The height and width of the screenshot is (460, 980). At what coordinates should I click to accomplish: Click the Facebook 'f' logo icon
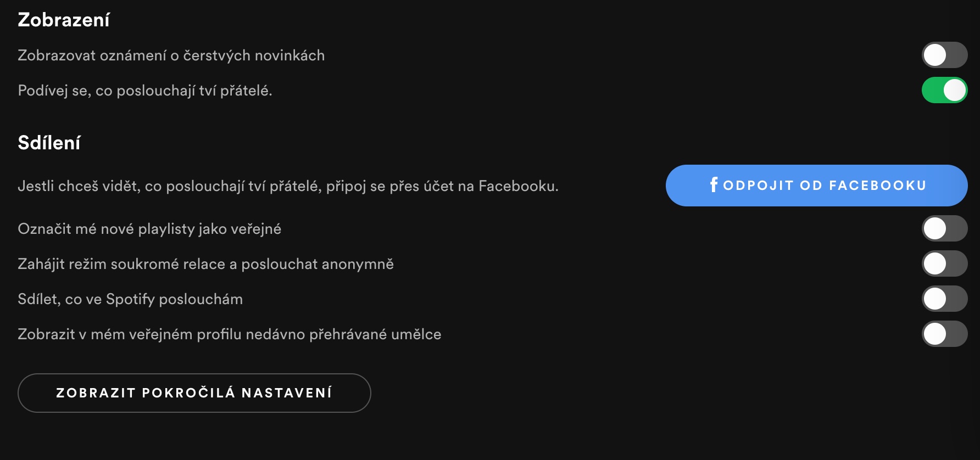pyautogui.click(x=713, y=185)
